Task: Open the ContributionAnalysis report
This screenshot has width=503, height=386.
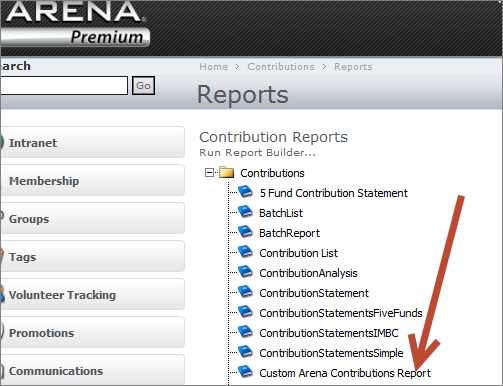Action: pyautogui.click(x=308, y=273)
